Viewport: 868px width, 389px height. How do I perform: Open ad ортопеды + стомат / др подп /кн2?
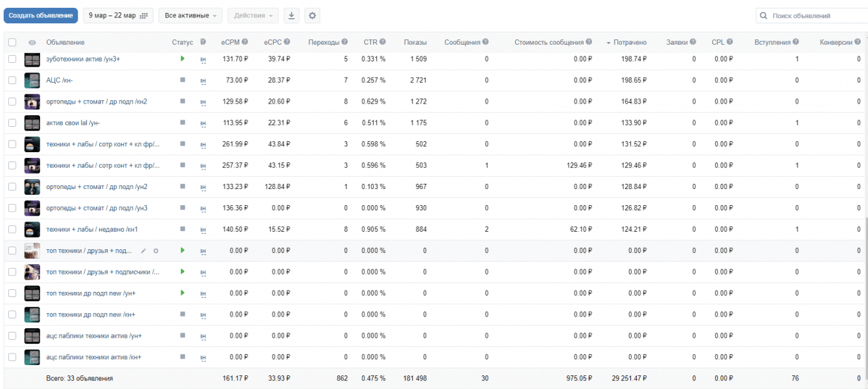pyautogui.click(x=97, y=102)
